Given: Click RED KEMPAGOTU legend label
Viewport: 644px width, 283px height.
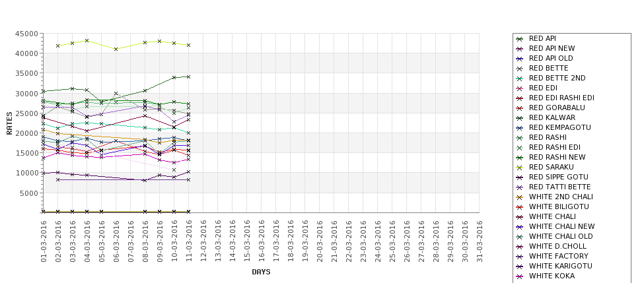Looking at the screenshot, I should pyautogui.click(x=560, y=127).
